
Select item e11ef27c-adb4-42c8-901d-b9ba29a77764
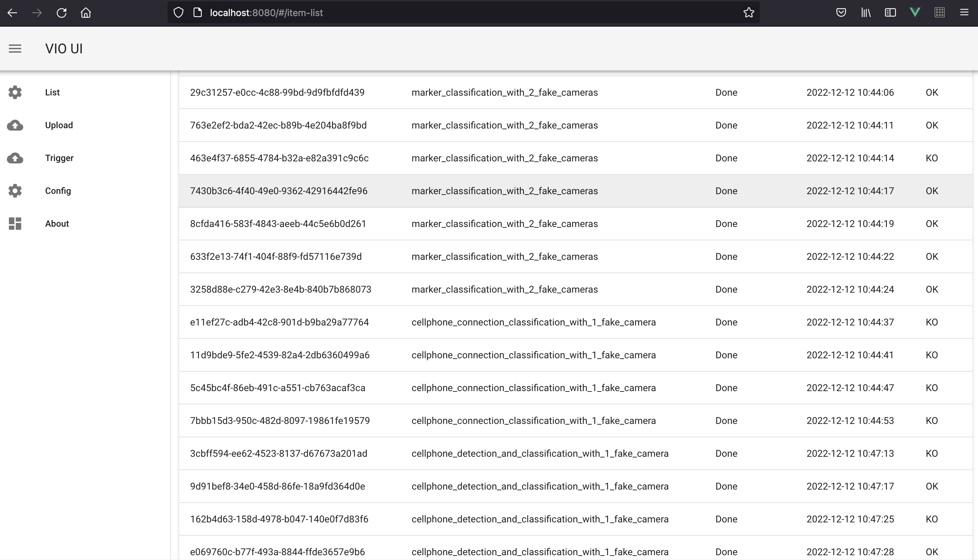click(575, 322)
